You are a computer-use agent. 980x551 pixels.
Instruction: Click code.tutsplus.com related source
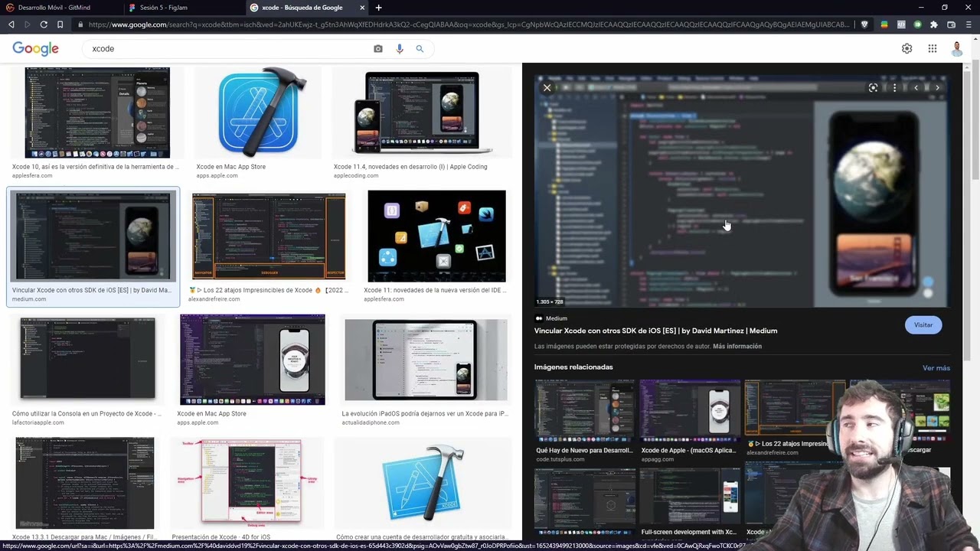pyautogui.click(x=559, y=459)
